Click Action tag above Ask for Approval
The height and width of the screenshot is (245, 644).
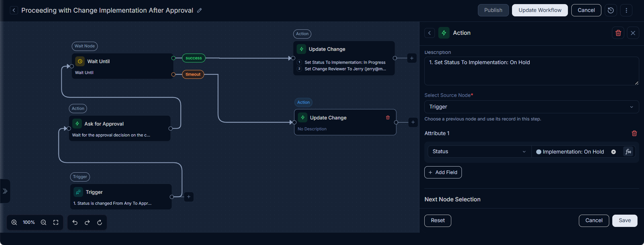click(78, 109)
